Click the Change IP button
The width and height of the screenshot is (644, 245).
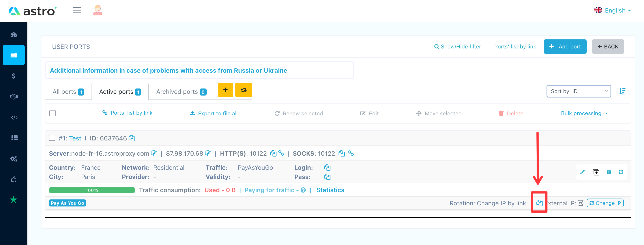point(605,203)
